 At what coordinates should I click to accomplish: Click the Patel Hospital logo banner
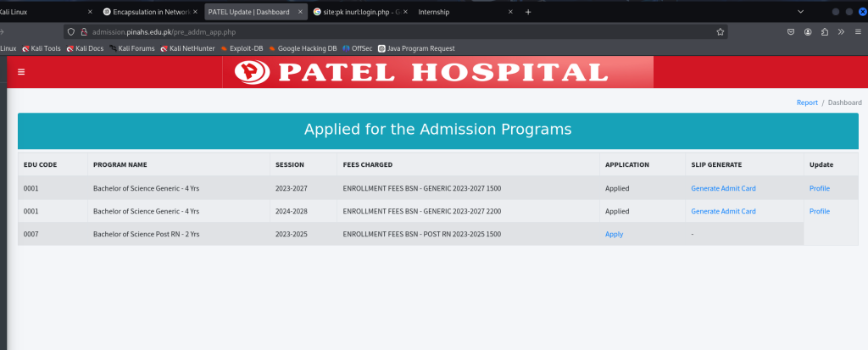(438, 72)
